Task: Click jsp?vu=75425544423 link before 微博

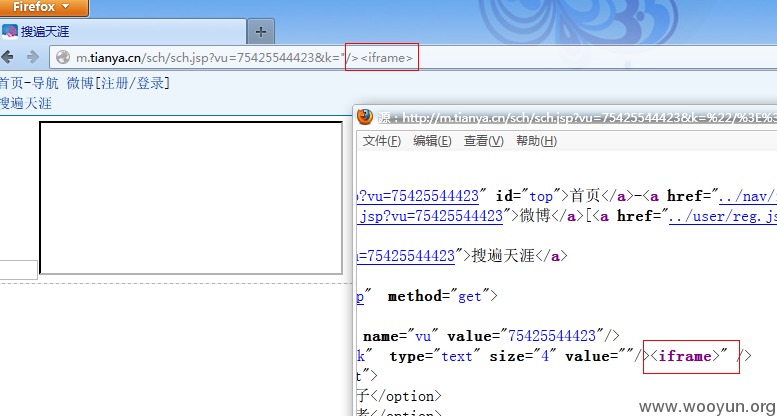Action: coord(431,216)
